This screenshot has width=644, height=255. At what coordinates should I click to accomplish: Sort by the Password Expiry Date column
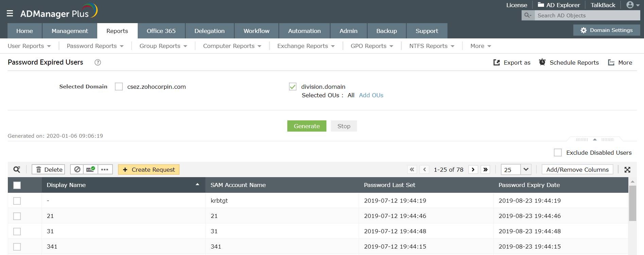tap(529, 185)
